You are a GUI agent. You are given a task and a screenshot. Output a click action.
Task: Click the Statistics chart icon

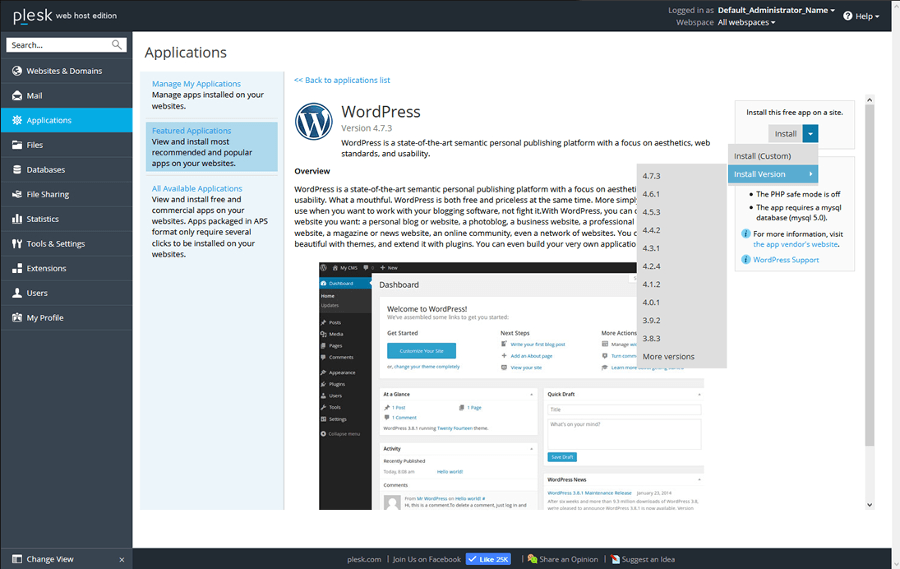coord(17,219)
